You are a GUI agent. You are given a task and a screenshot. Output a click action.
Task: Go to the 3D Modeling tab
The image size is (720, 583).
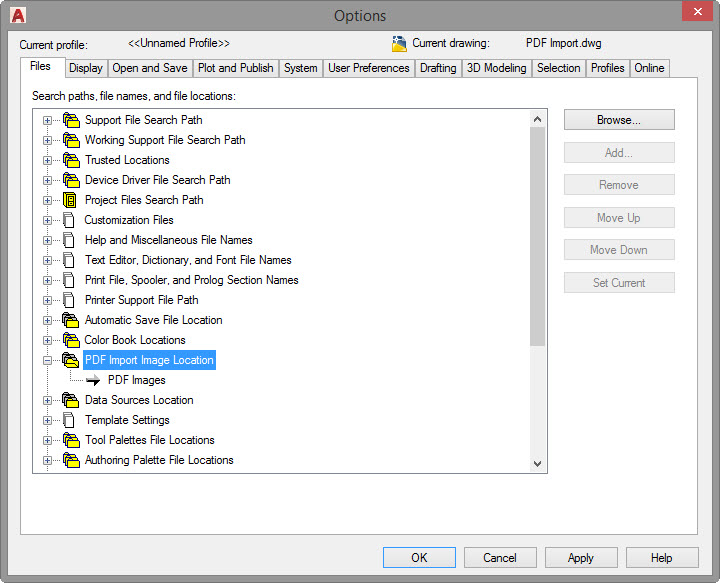tap(496, 68)
